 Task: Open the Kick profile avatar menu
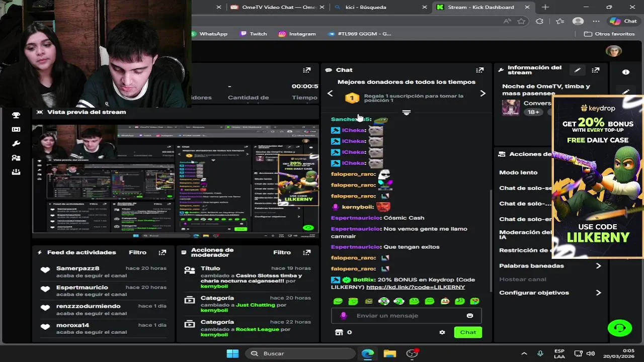(x=614, y=51)
